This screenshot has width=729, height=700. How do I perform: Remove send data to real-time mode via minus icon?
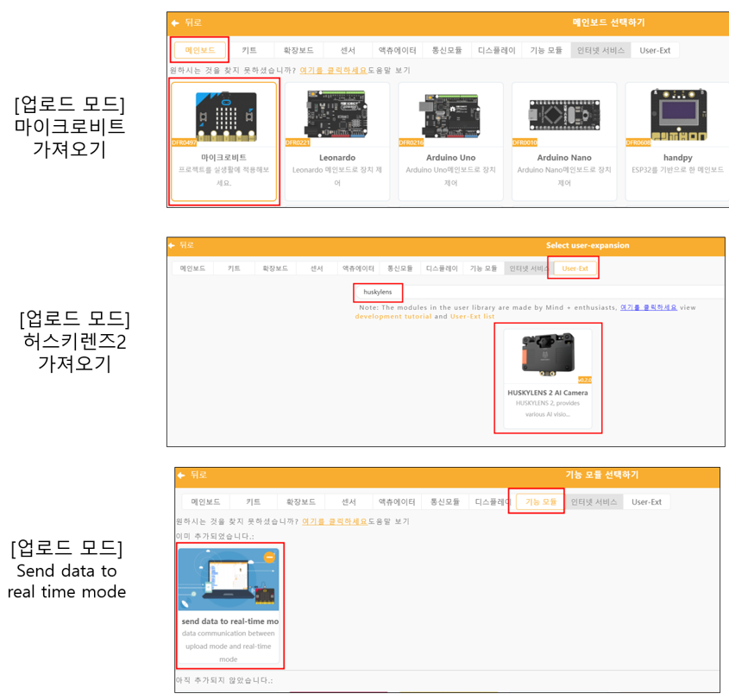tap(269, 557)
